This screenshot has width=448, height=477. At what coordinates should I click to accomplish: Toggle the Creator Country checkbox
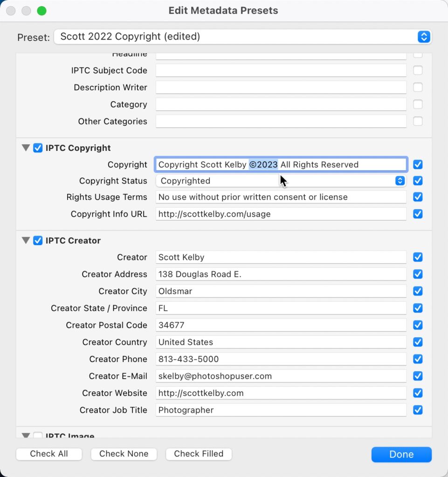pos(418,342)
